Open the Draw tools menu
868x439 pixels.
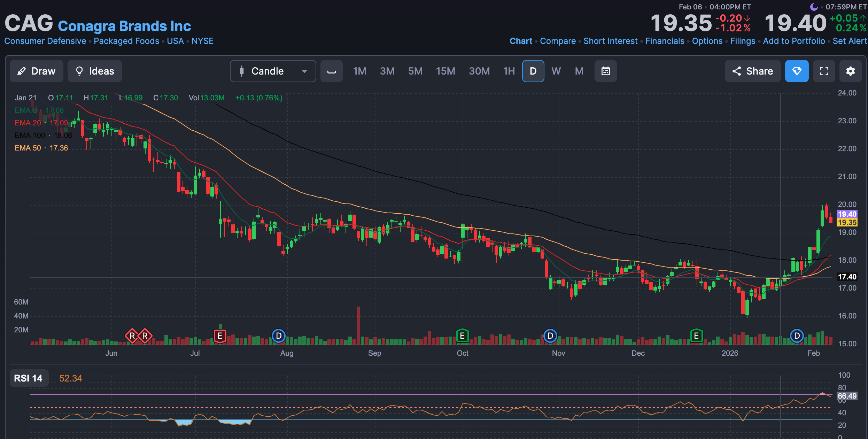tap(37, 71)
